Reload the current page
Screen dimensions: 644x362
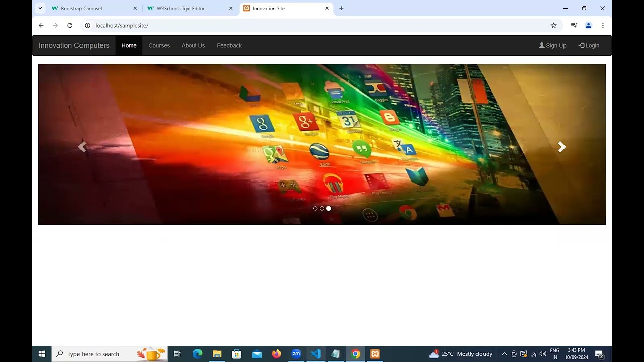(70, 25)
